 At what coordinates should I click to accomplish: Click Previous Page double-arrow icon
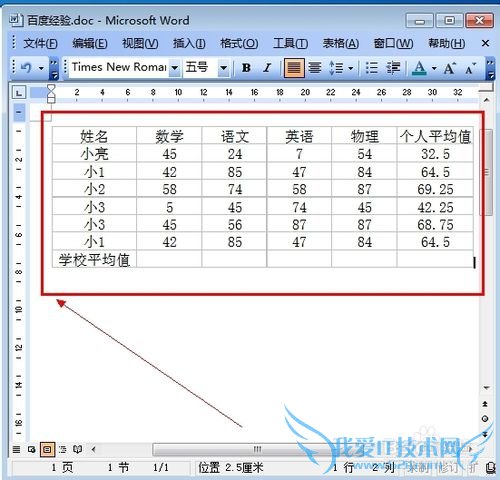485,404
